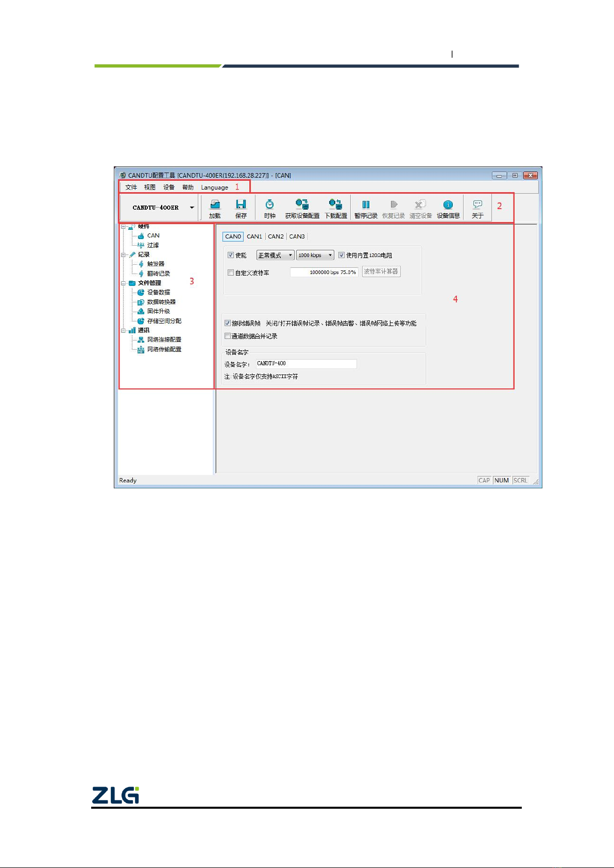Screen dimensions: 614x868
Task: Open 网络传输配置 tree node
Action: click(x=164, y=349)
